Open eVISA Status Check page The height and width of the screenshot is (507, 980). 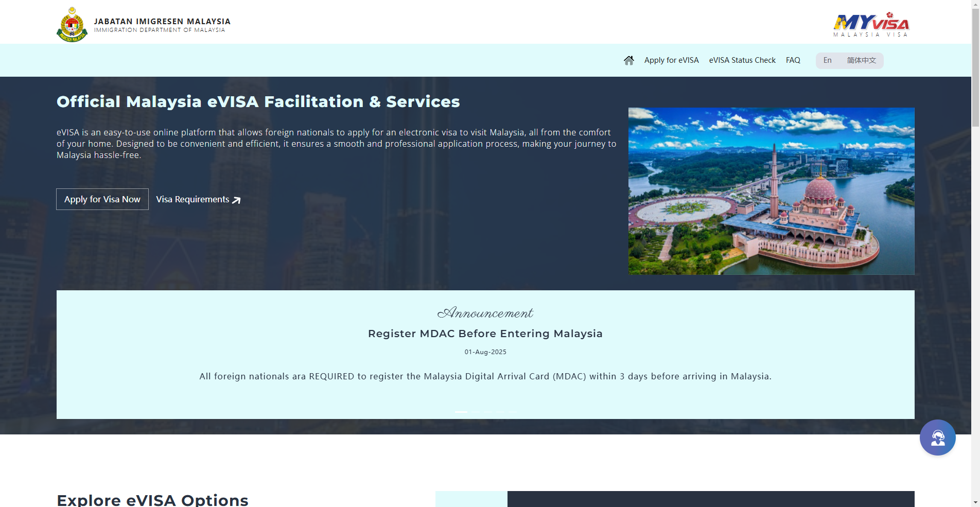coord(742,60)
